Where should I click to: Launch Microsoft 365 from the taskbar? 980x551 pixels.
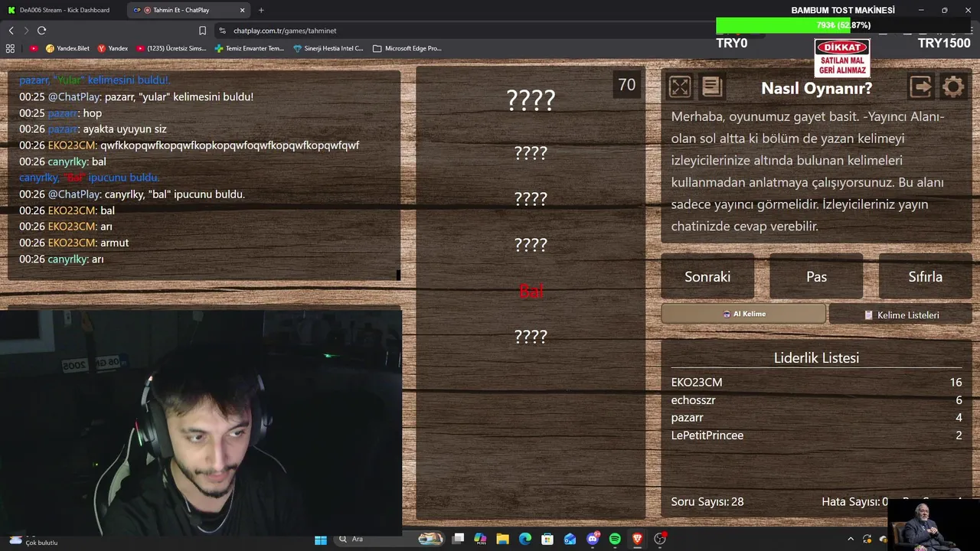coord(480,540)
